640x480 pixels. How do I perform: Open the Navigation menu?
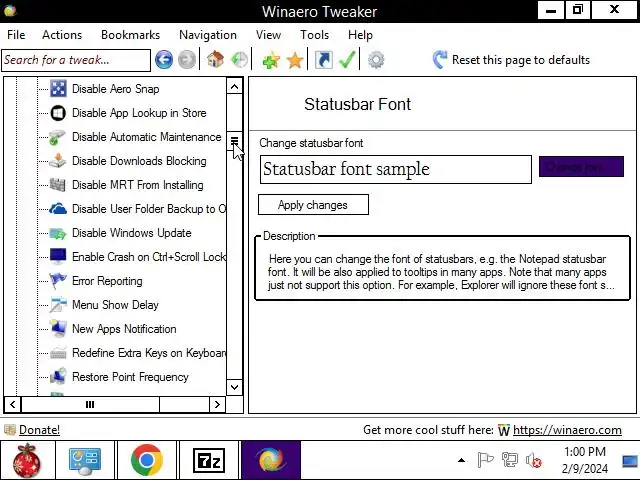tap(208, 35)
